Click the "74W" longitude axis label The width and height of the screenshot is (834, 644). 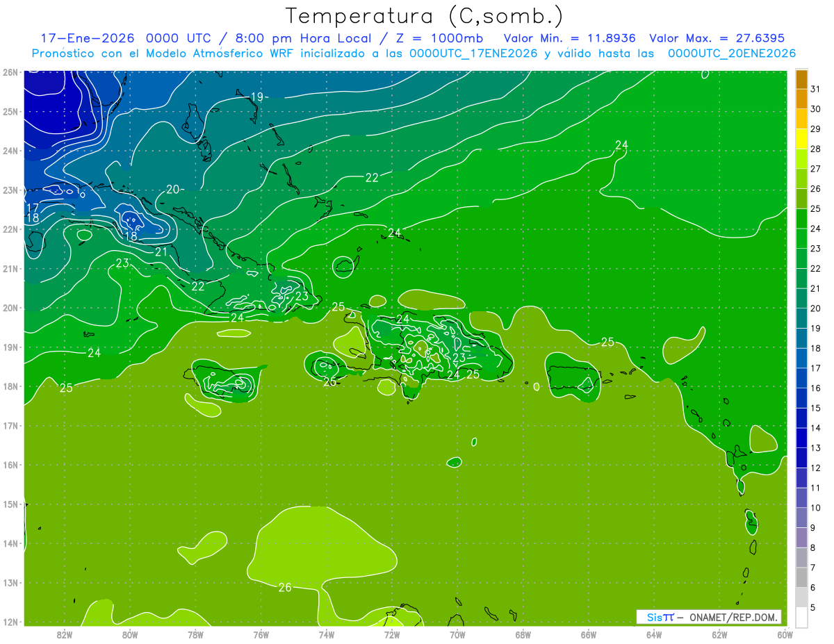pyautogui.click(x=327, y=634)
